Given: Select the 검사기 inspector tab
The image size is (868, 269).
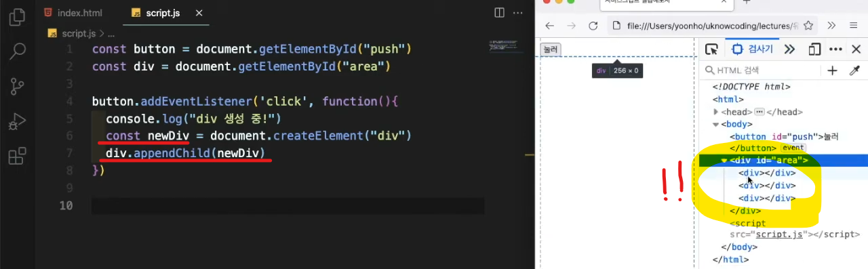Looking at the screenshot, I should [753, 49].
